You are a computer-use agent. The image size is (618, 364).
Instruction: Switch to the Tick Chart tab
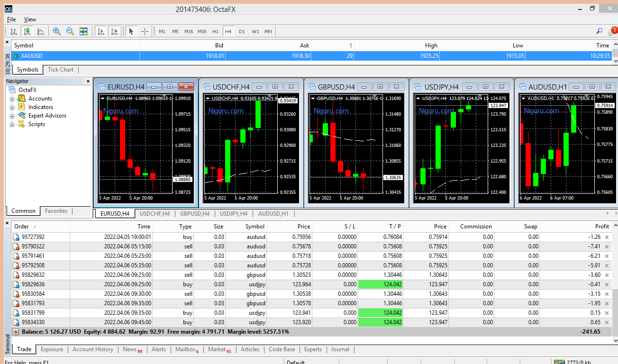pyautogui.click(x=61, y=70)
